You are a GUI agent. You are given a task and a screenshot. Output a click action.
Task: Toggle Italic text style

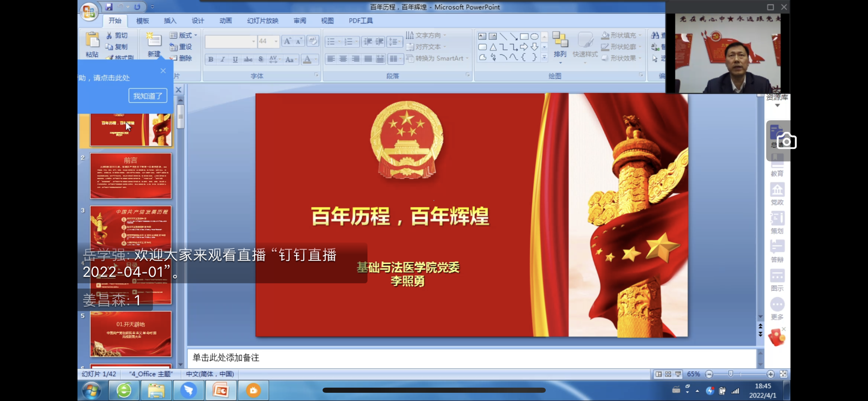pos(223,59)
